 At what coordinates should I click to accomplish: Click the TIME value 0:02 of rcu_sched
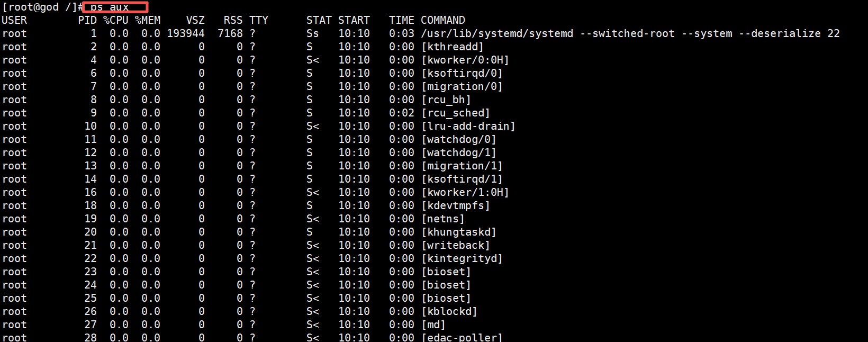(x=402, y=113)
